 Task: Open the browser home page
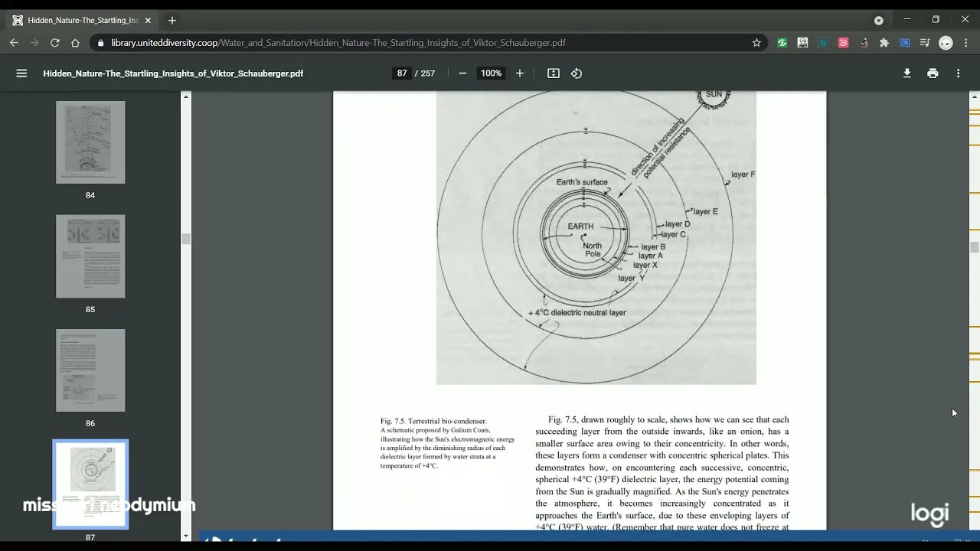[x=75, y=43]
